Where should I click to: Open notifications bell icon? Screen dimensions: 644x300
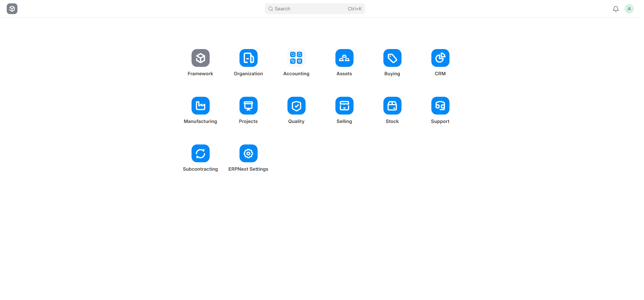(x=615, y=9)
